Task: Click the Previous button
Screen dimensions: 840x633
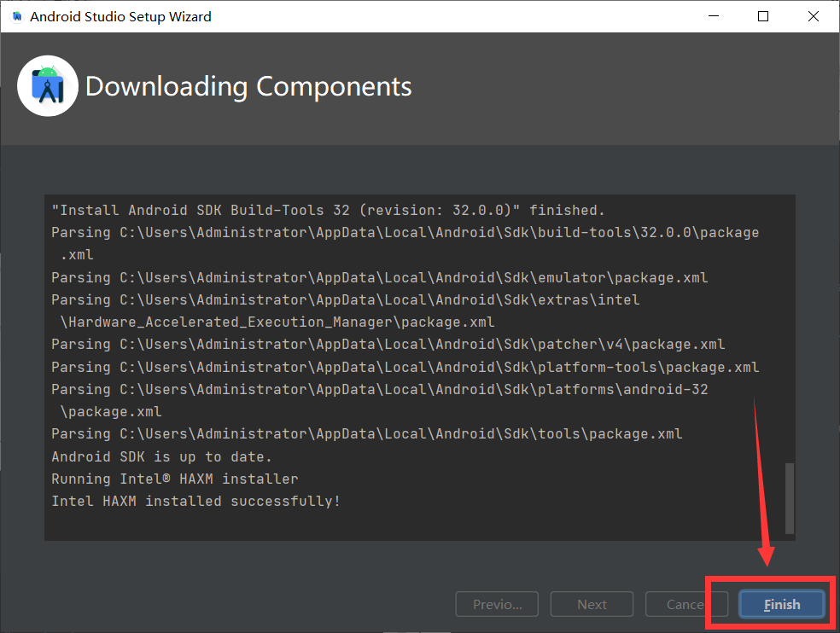Action: click(x=497, y=604)
